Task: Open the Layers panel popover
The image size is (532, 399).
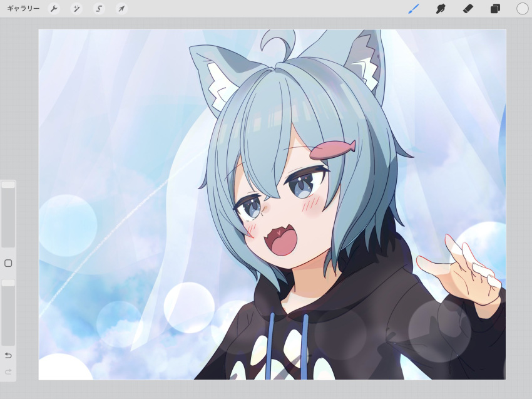Action: pyautogui.click(x=495, y=8)
